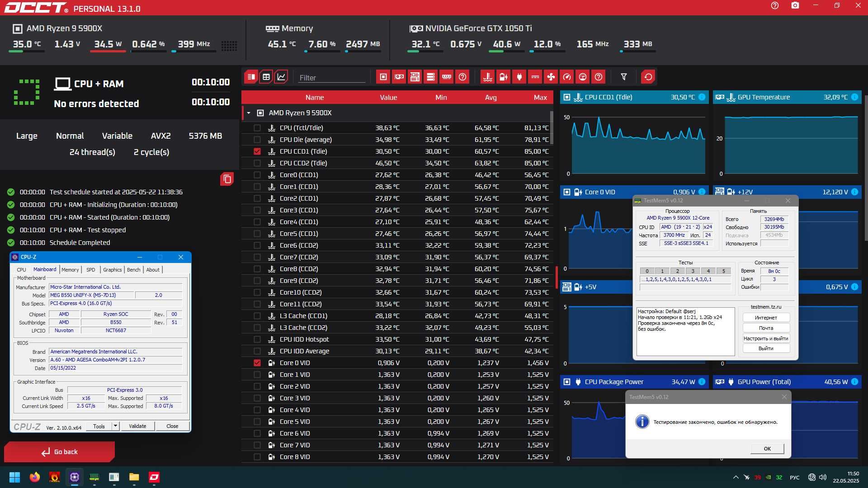Toggle GPU sensor filter icon
Screen dimensions: 868x488
click(399, 77)
